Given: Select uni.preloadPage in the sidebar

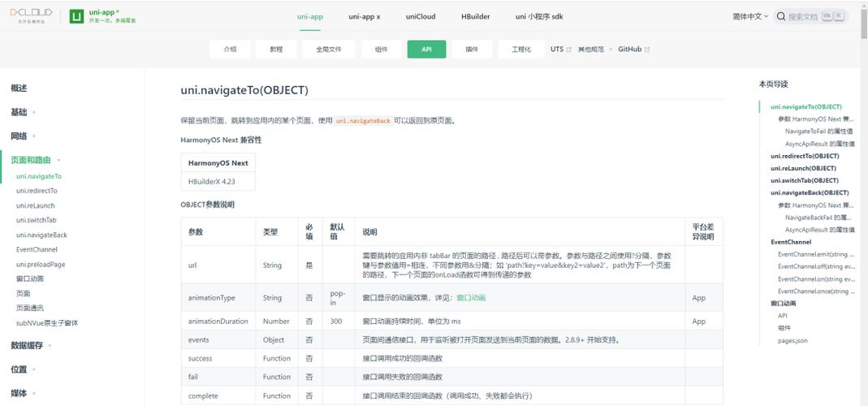Looking at the screenshot, I should pyautogui.click(x=41, y=264).
